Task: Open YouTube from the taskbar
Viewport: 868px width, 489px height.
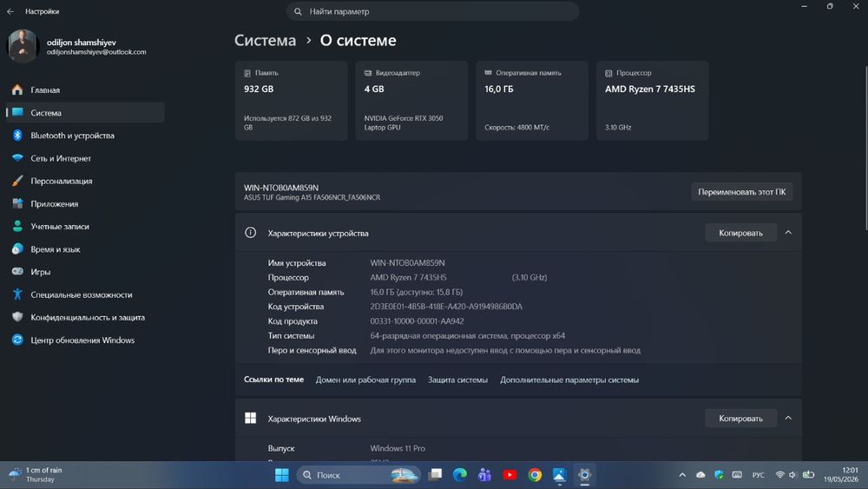Action: point(510,474)
